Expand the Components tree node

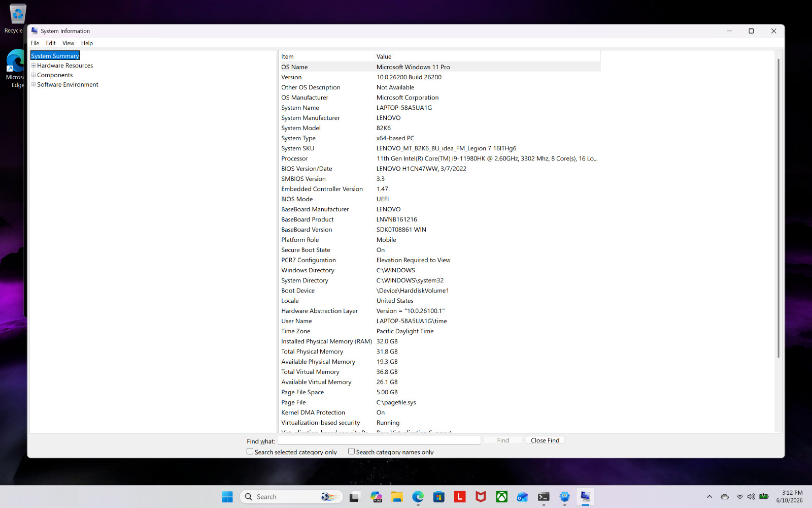pyautogui.click(x=33, y=75)
